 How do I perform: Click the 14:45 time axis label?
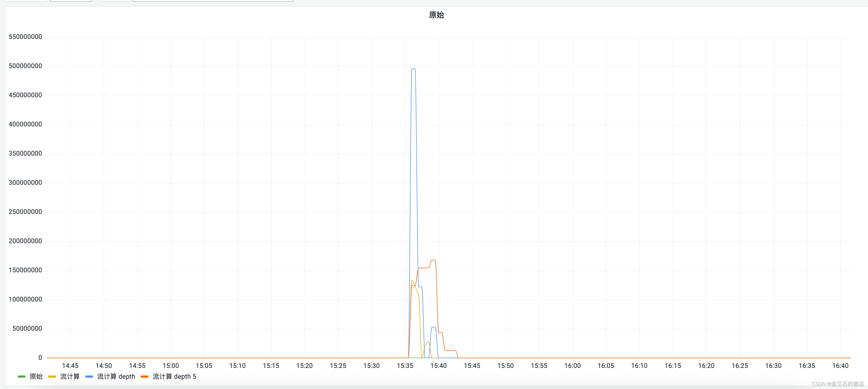(70, 366)
